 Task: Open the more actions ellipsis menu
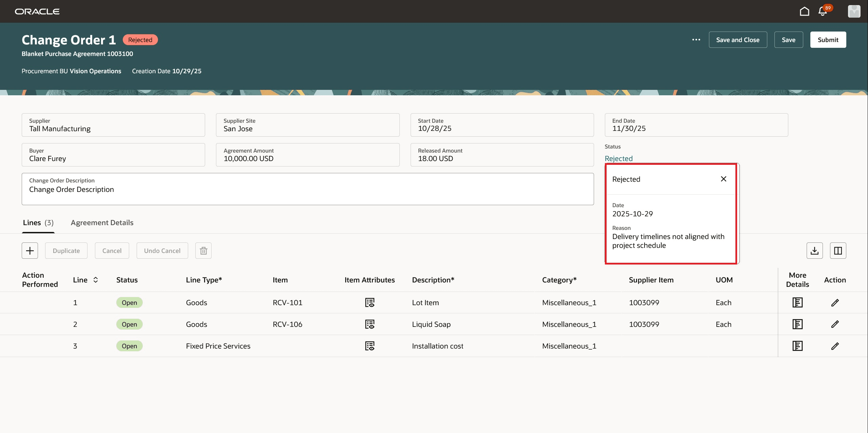tap(696, 40)
